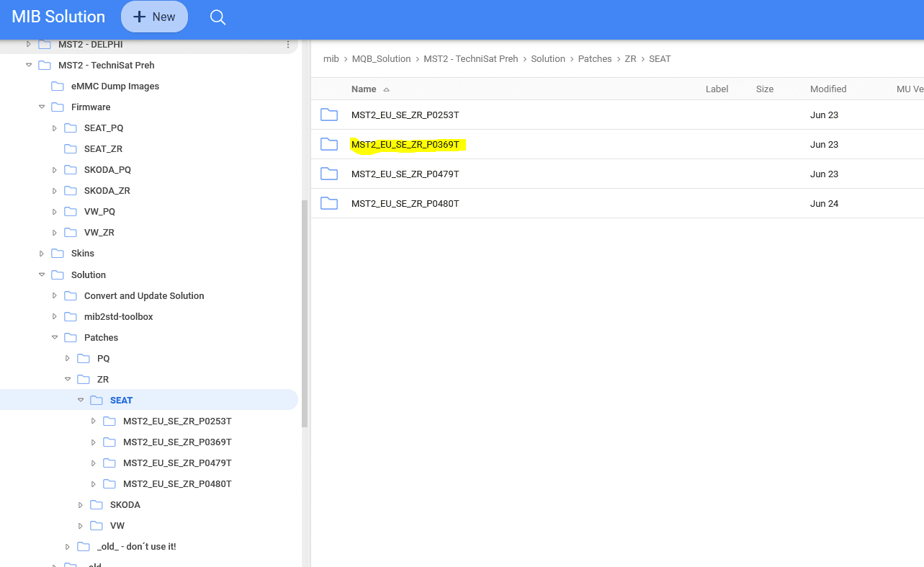This screenshot has height=567, width=924.
Task: Expand the Skins folder arrow
Action: (42, 254)
